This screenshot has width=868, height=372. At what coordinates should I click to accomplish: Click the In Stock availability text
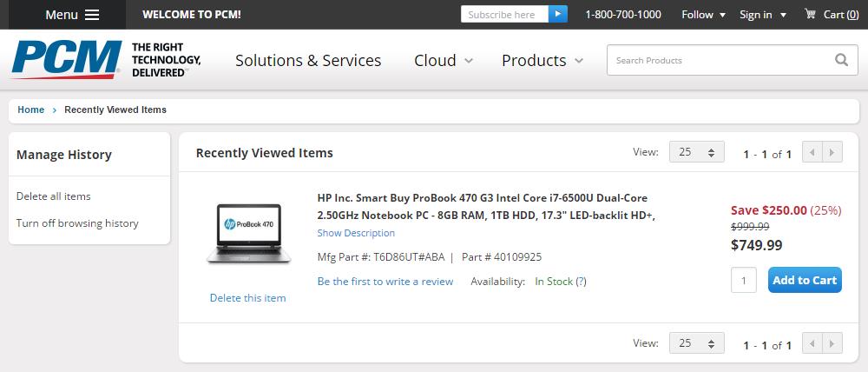554,282
